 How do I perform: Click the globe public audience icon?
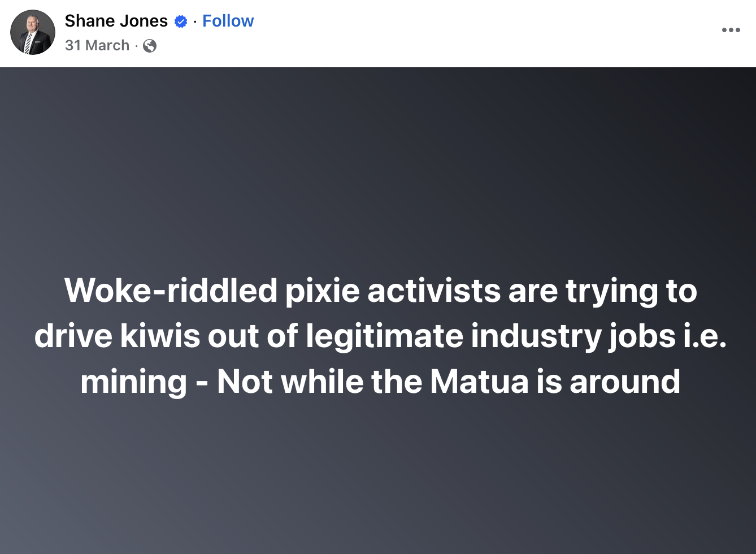tap(150, 46)
